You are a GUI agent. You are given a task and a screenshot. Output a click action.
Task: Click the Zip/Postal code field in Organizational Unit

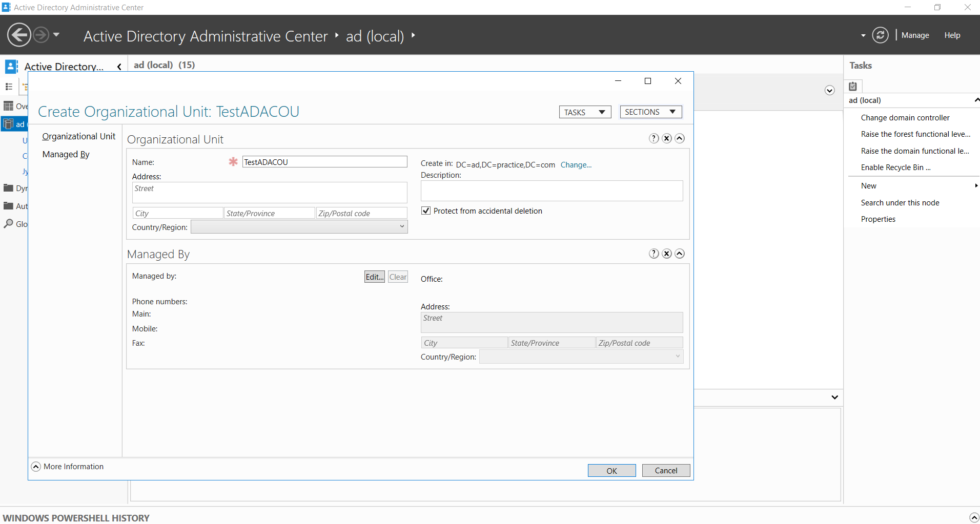[x=361, y=213]
